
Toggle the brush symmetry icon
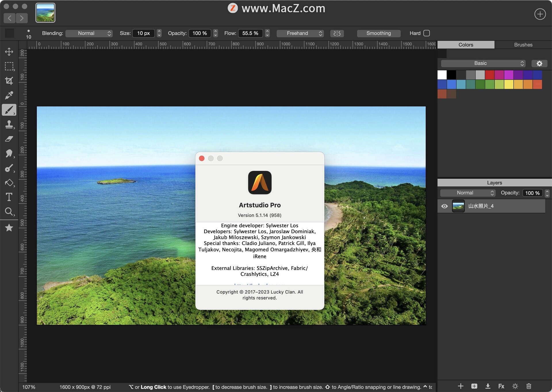click(337, 33)
